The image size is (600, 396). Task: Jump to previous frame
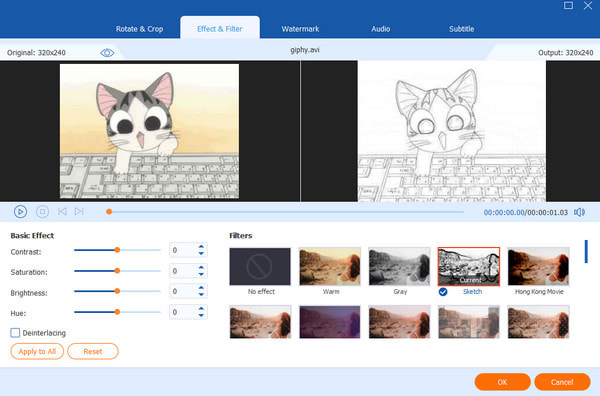click(62, 212)
